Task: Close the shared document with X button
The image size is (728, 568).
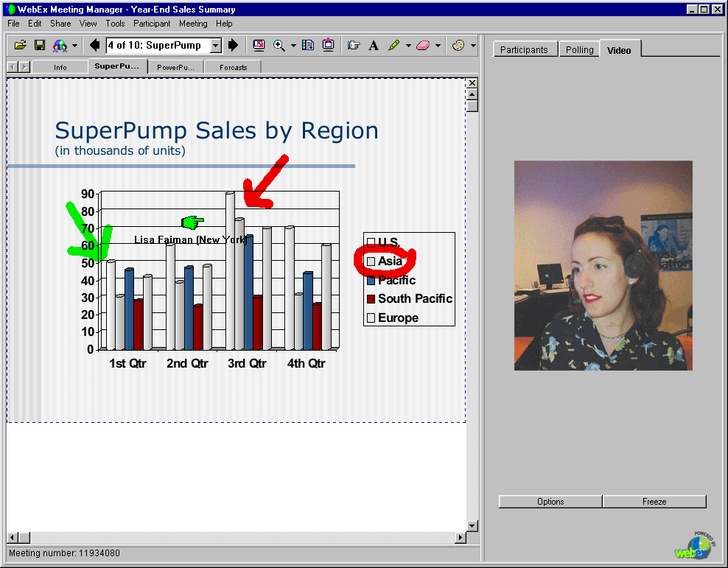Action: pos(472,83)
